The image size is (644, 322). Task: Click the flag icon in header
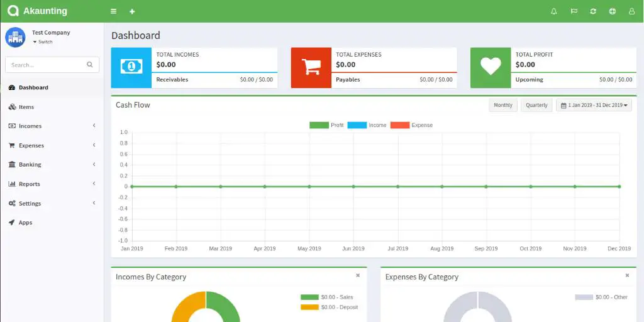pyautogui.click(x=574, y=11)
